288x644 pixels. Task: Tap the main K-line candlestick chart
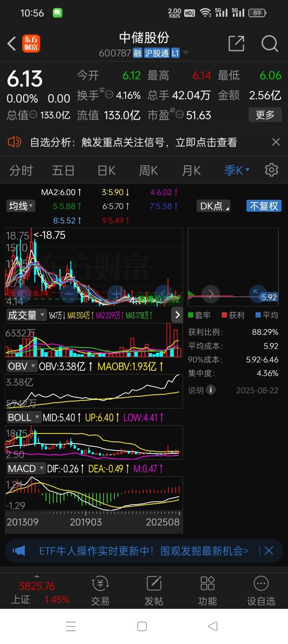(94, 267)
